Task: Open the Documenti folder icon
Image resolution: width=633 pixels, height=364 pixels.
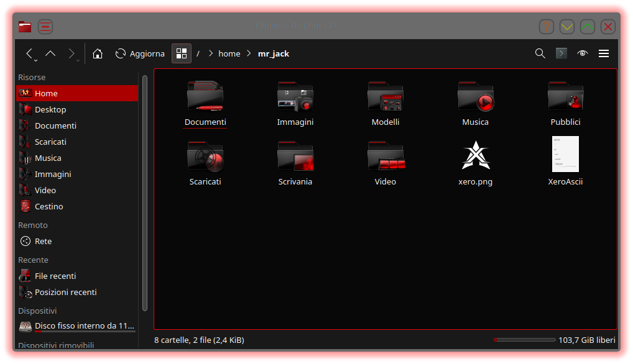Action: tap(205, 96)
